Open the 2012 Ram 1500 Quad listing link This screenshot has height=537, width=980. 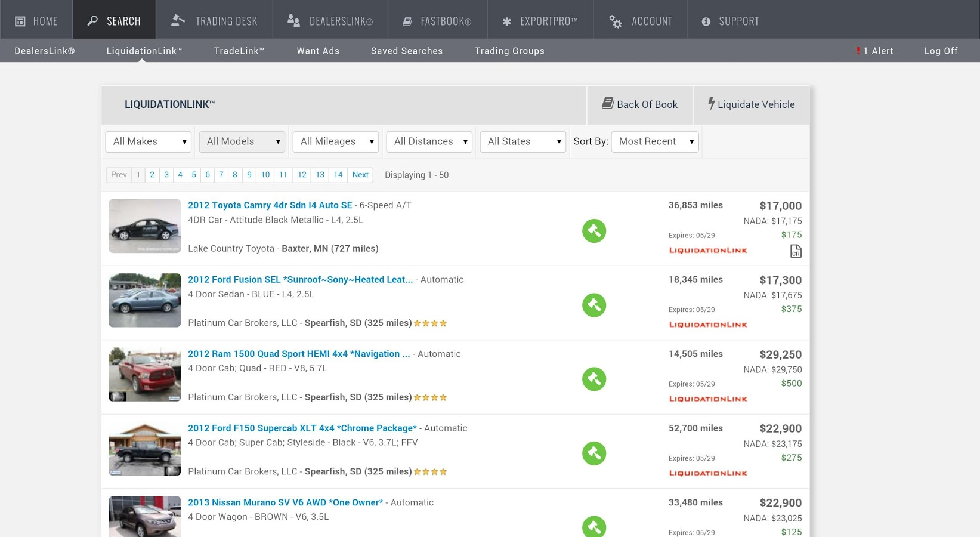point(299,354)
